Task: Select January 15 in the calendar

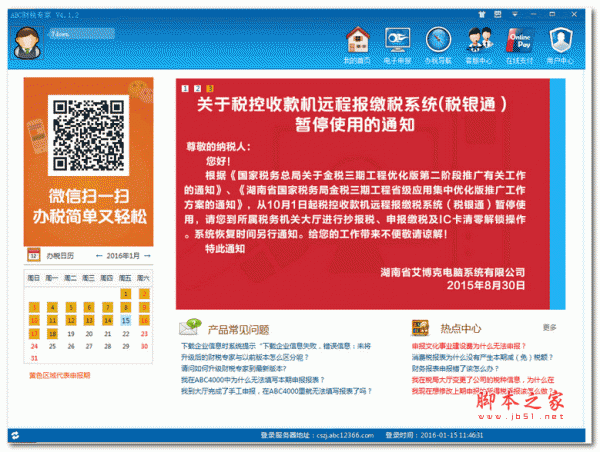Action: tap(126, 320)
